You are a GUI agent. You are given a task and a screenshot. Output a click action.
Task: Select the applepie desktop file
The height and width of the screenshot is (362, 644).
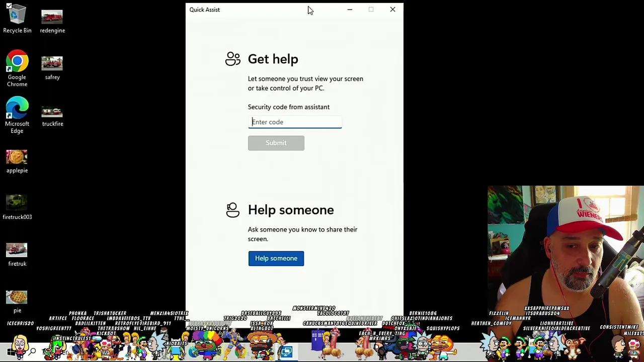pyautogui.click(x=17, y=161)
